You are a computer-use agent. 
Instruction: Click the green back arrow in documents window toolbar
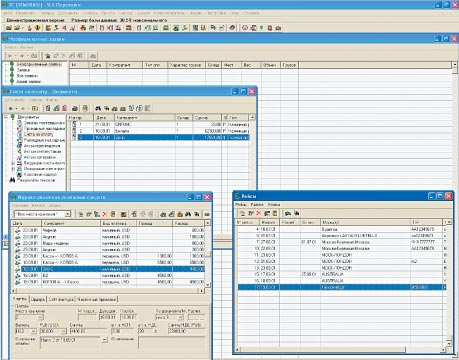click(11, 108)
